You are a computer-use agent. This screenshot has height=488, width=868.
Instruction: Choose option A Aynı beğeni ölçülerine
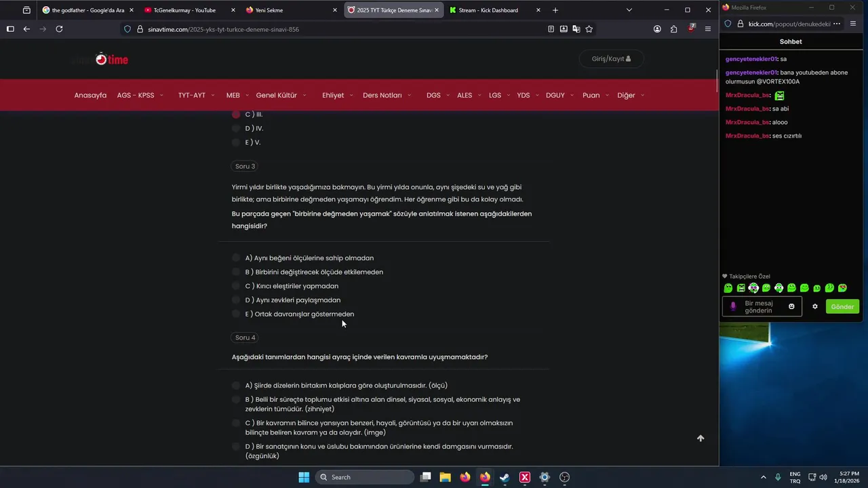click(x=236, y=258)
